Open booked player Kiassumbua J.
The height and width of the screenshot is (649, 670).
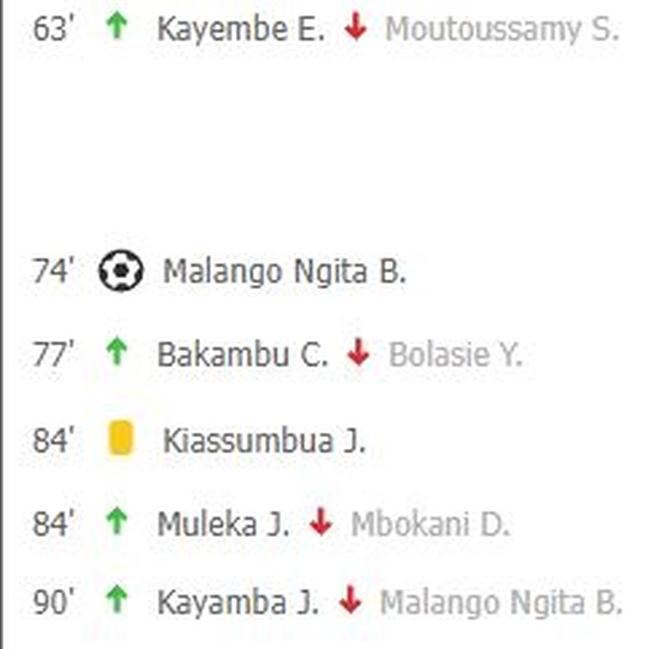pos(264,440)
